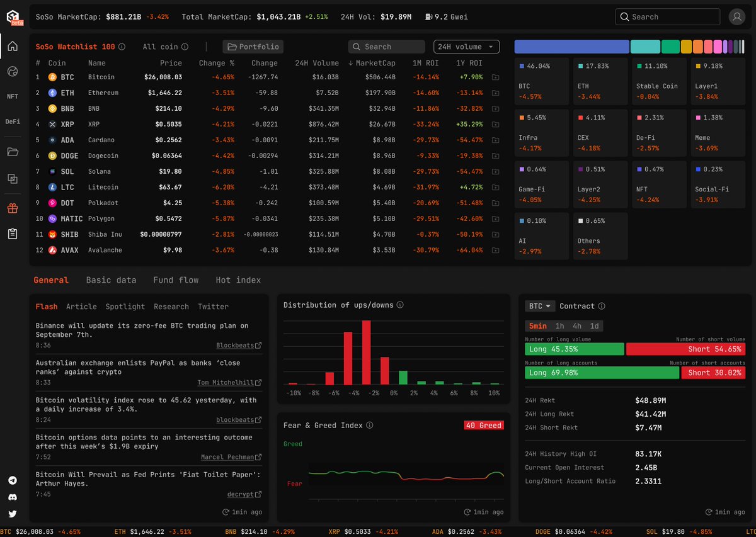Open external link icon next to decrypt
756x537 pixels.
(259, 495)
